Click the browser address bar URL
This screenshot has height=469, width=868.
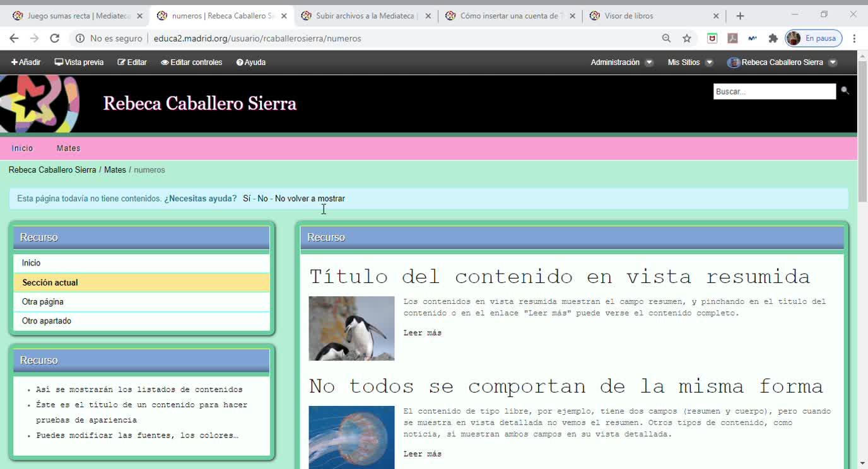tap(257, 38)
